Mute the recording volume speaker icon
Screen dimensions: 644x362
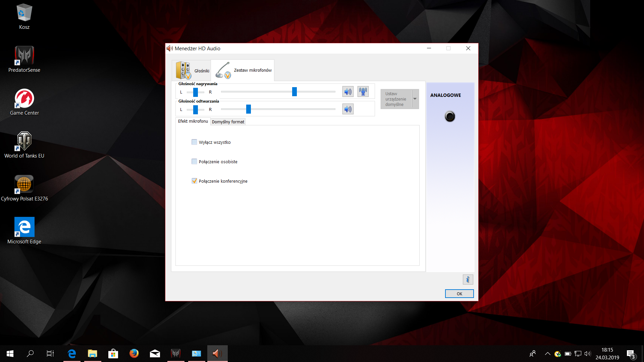pos(348,92)
